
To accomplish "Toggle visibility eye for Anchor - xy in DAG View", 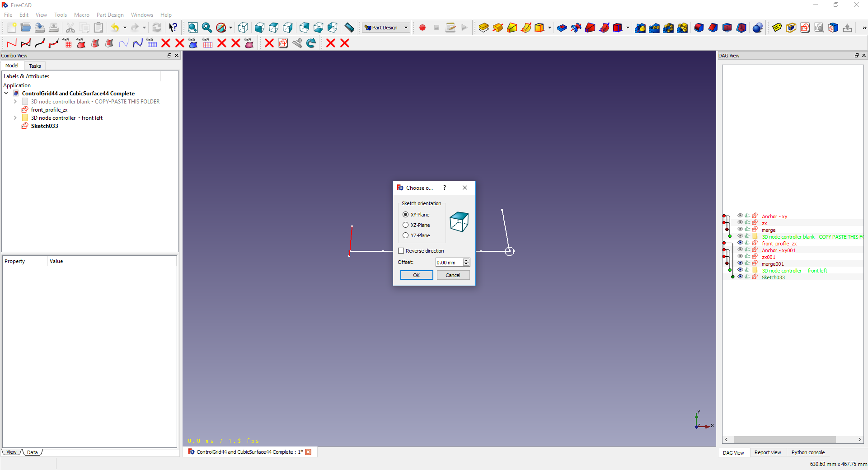I will click(740, 216).
